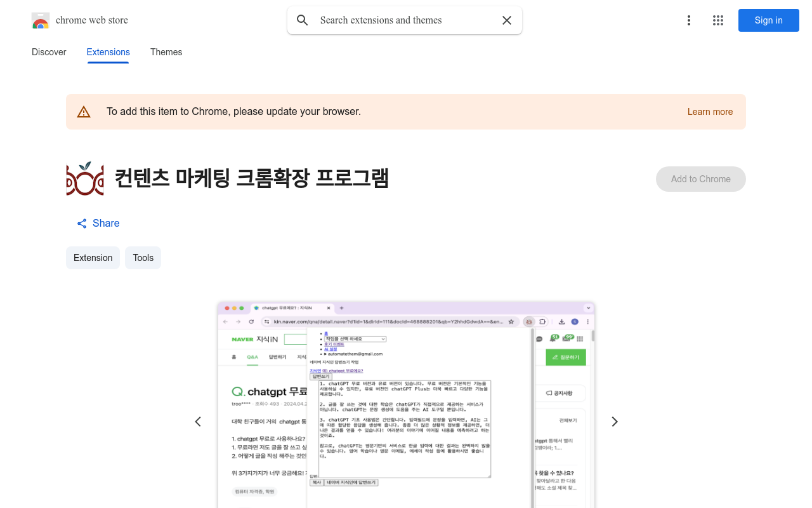Screen dimensions: 812x508
Task: Click the extension's apple logo icon
Action: (85, 178)
